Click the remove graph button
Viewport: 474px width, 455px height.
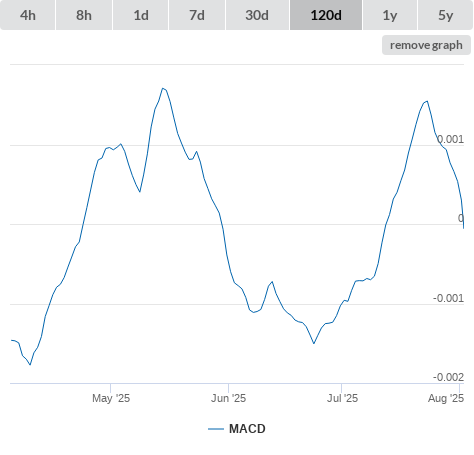coord(426,45)
